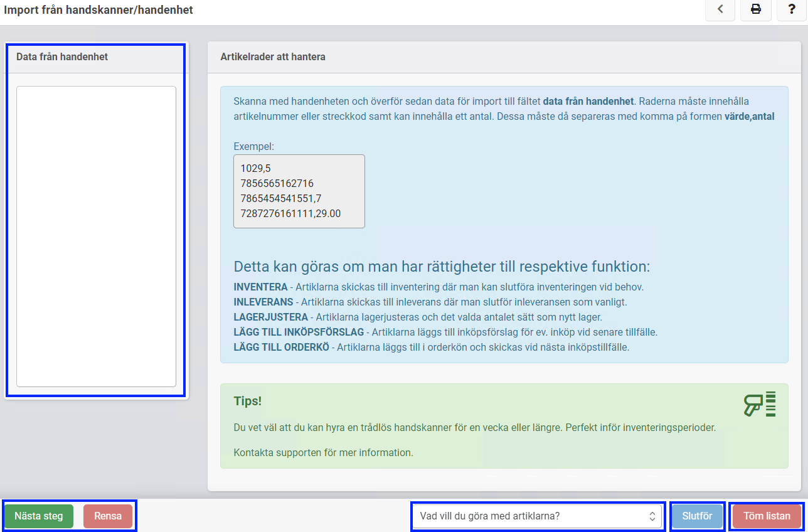Click the 'Kontakta supporten för mer information' text

coord(323,452)
